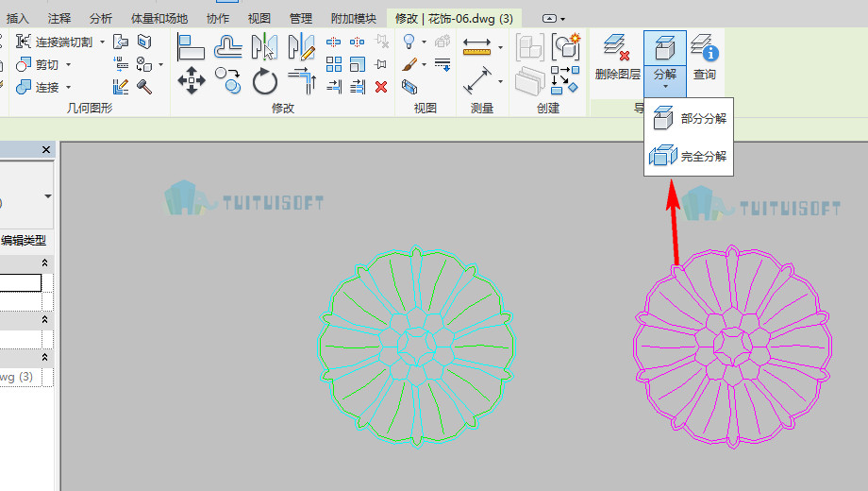
Task: Click the Measure Between References ruler icon
Action: (477, 46)
